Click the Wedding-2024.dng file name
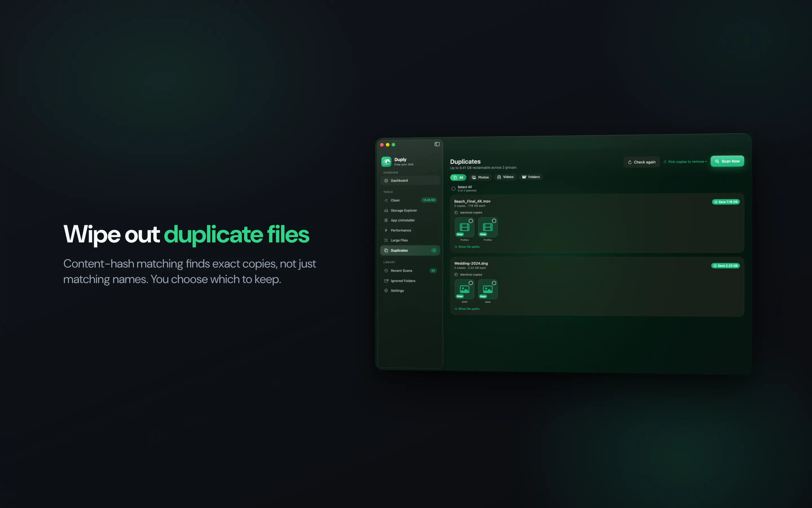The image size is (812, 508). tap(471, 263)
